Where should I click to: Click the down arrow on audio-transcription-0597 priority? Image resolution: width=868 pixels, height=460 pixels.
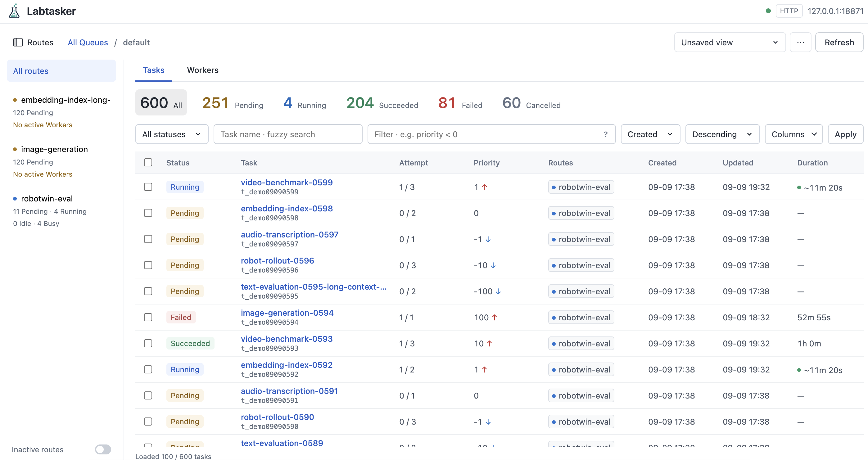pos(488,239)
